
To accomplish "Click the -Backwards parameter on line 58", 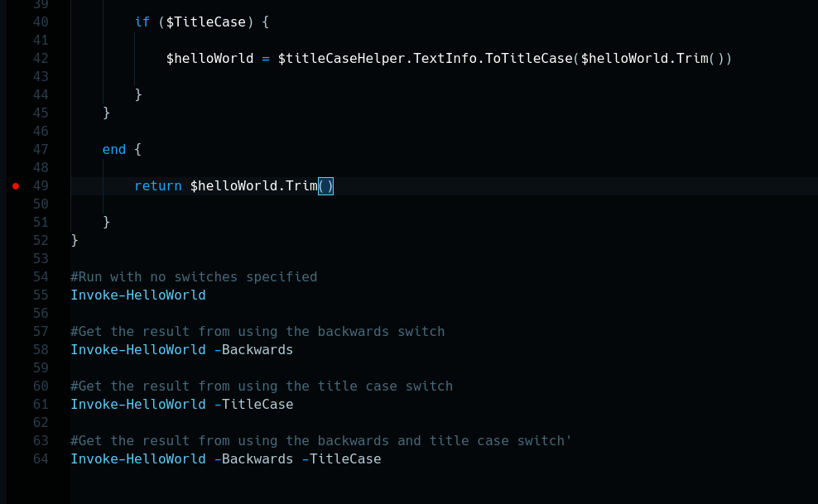I will (253, 350).
